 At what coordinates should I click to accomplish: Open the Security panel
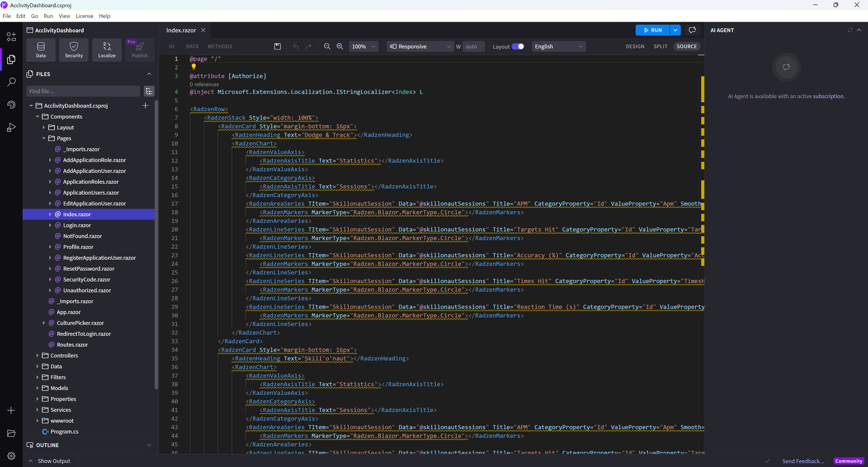click(x=74, y=50)
